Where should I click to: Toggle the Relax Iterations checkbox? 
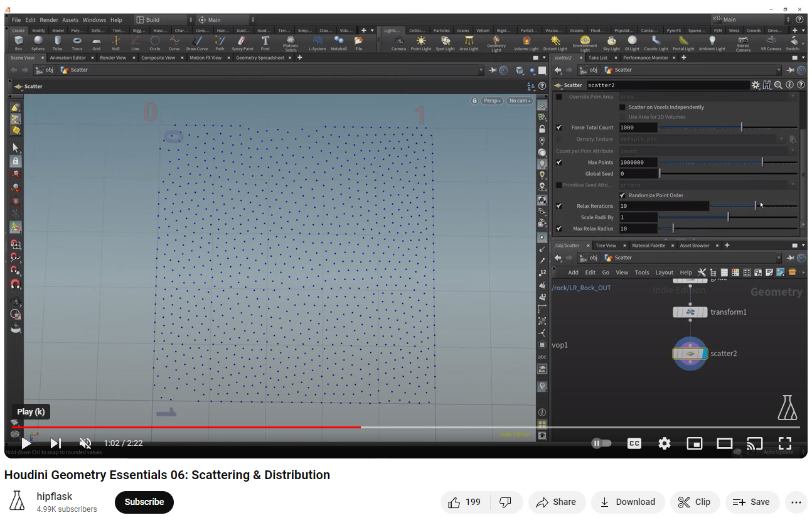click(x=559, y=206)
